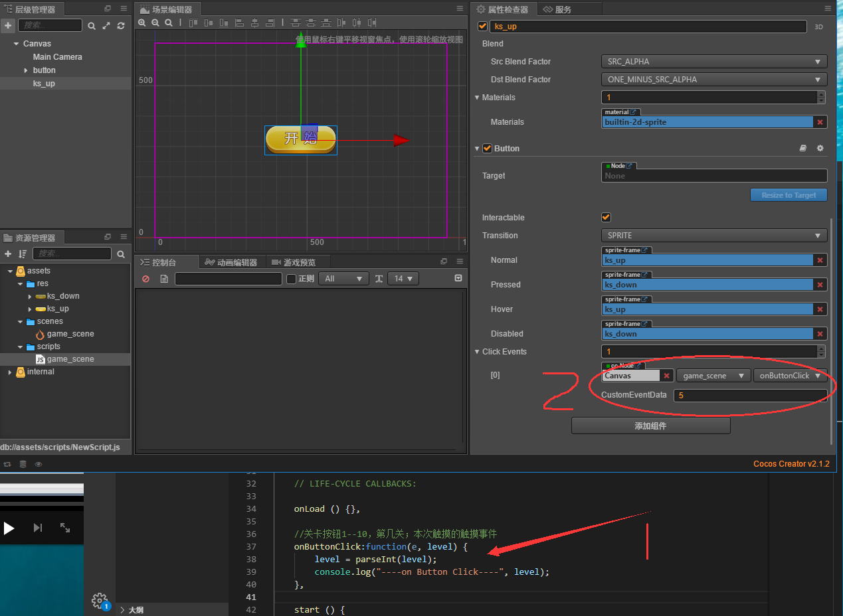Click the Resize to Target button
The image size is (843, 616).
click(x=789, y=194)
